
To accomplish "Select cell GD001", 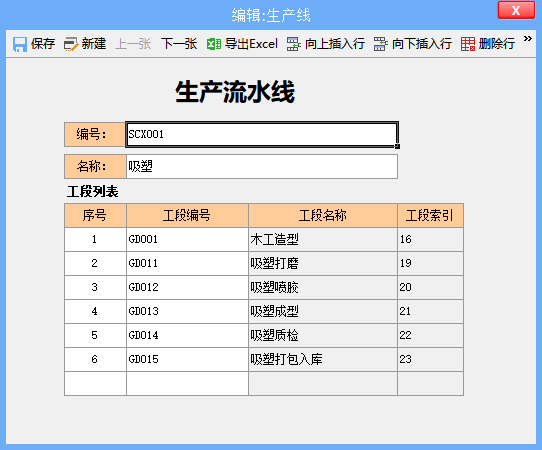I will point(187,239).
